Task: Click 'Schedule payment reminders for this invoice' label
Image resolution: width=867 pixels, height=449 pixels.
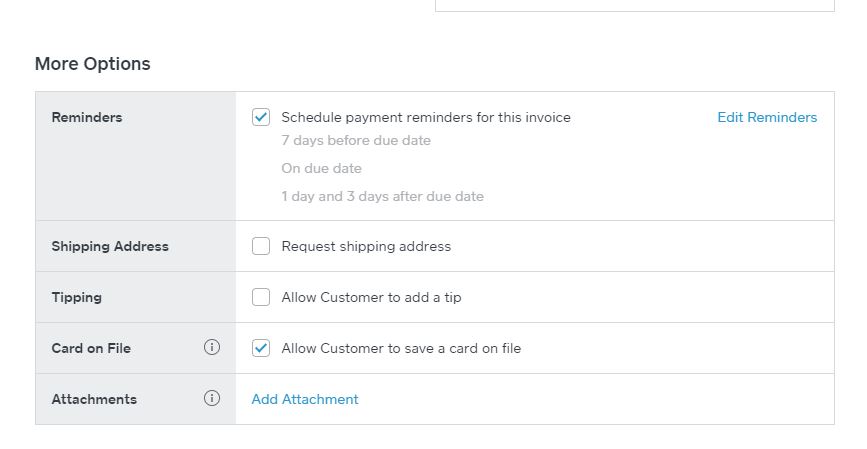Action: pyautogui.click(x=426, y=117)
